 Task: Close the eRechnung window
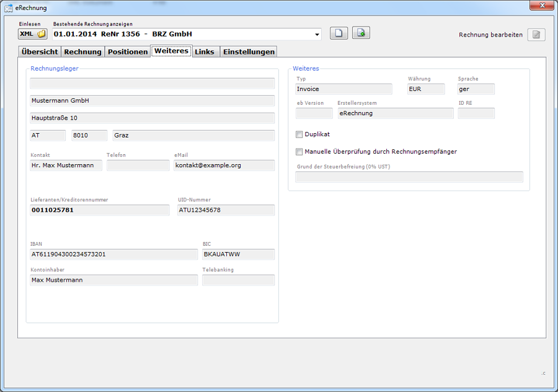point(542,5)
